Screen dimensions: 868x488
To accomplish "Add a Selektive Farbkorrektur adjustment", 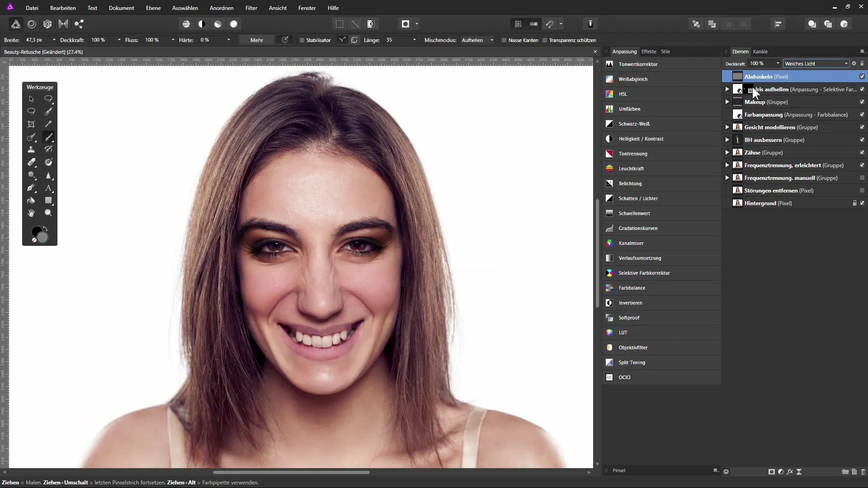I will click(x=661, y=273).
